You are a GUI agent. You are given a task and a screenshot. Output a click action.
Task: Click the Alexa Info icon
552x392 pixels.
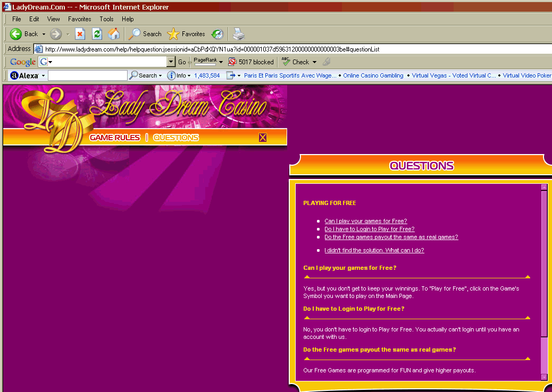[x=171, y=75]
